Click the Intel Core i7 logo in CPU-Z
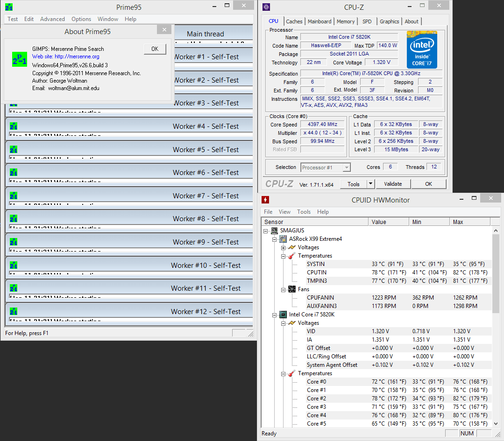Viewport: 504px width, 441px height. coord(422,50)
